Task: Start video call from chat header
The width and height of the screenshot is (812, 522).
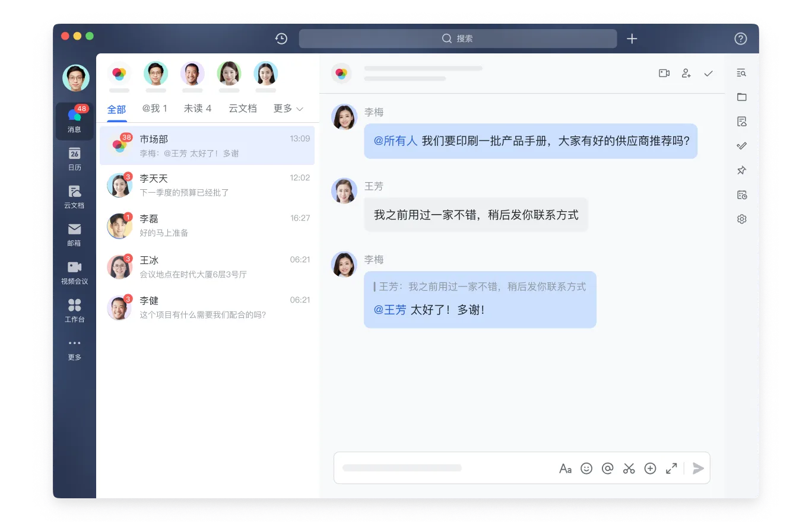Action: pyautogui.click(x=664, y=74)
